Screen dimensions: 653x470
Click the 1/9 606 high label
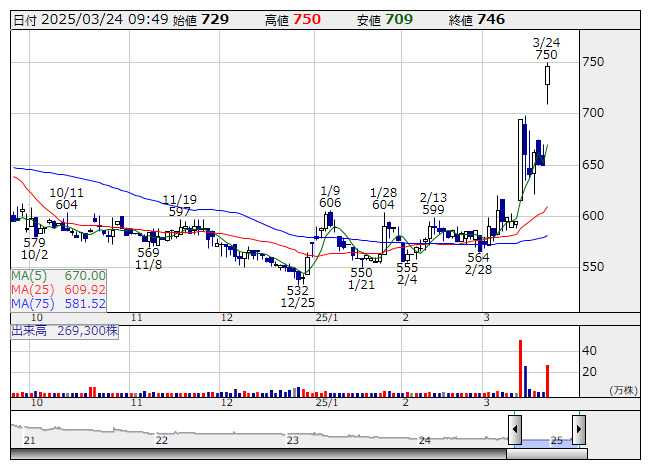[330, 196]
